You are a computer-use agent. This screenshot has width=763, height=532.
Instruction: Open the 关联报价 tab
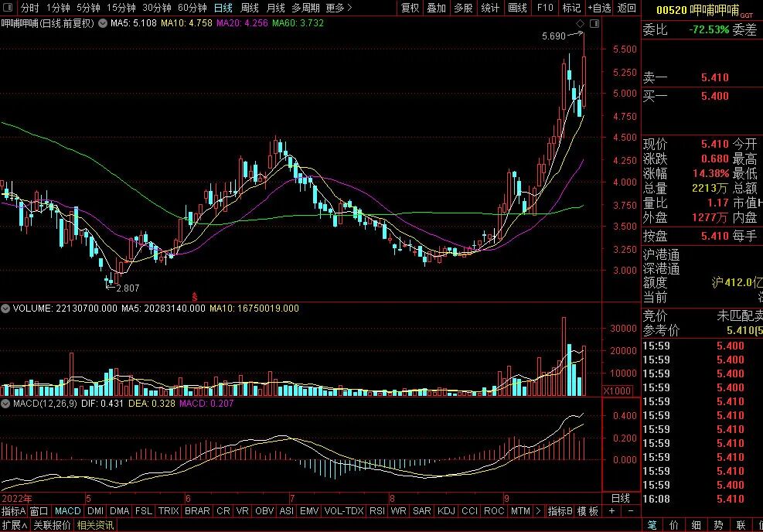[x=53, y=525]
